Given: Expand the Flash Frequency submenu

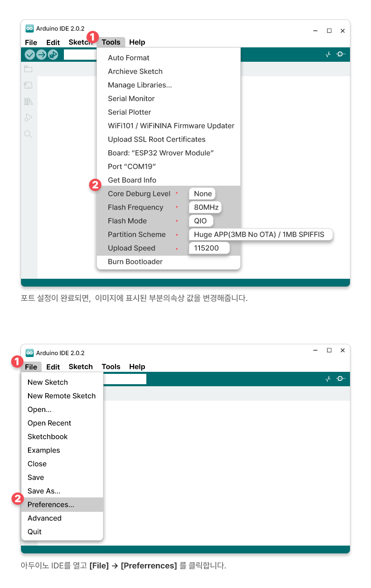Looking at the screenshot, I should [136, 207].
